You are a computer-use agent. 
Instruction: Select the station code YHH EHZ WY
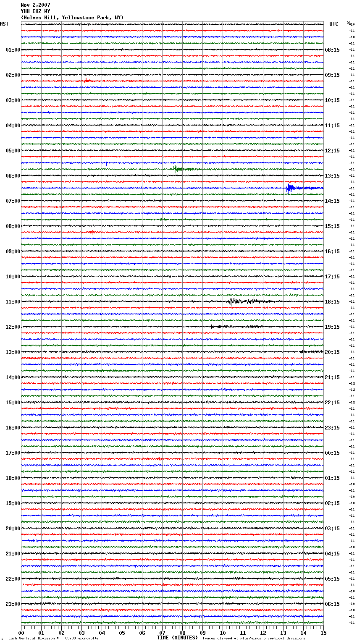35,11
